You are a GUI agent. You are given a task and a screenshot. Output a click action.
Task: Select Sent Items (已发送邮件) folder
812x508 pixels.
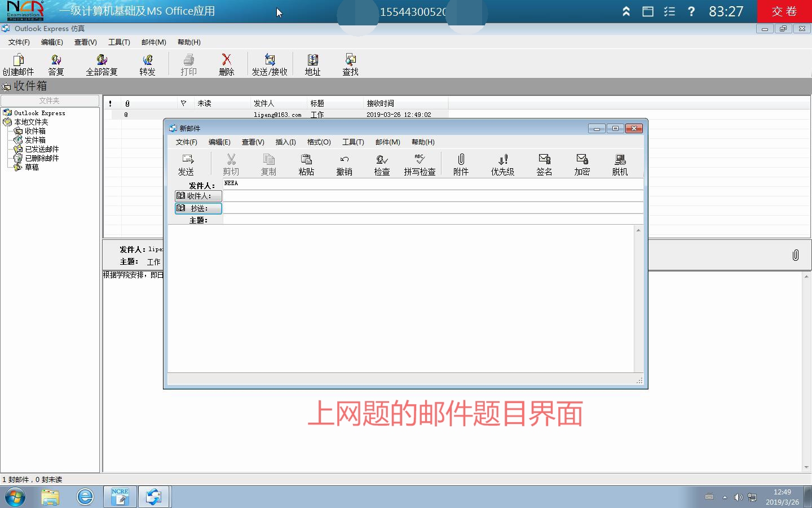point(42,149)
